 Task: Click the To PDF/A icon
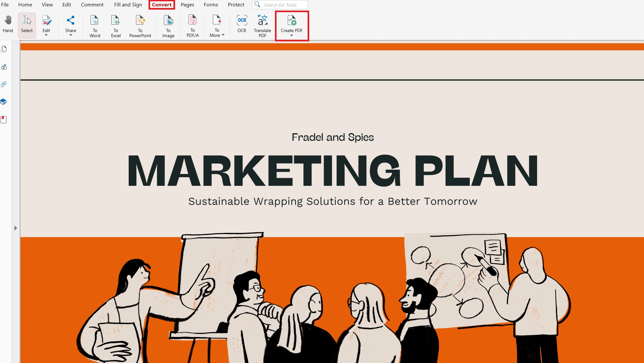click(192, 26)
